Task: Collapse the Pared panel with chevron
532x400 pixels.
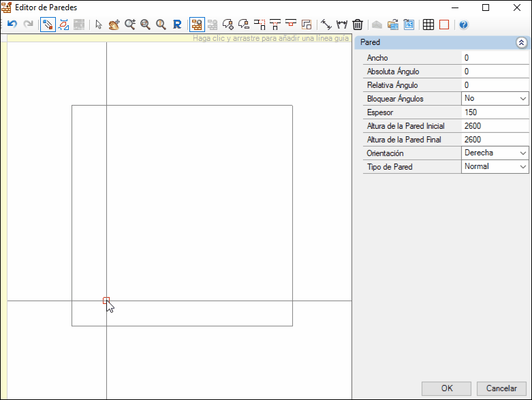Action: coord(522,42)
